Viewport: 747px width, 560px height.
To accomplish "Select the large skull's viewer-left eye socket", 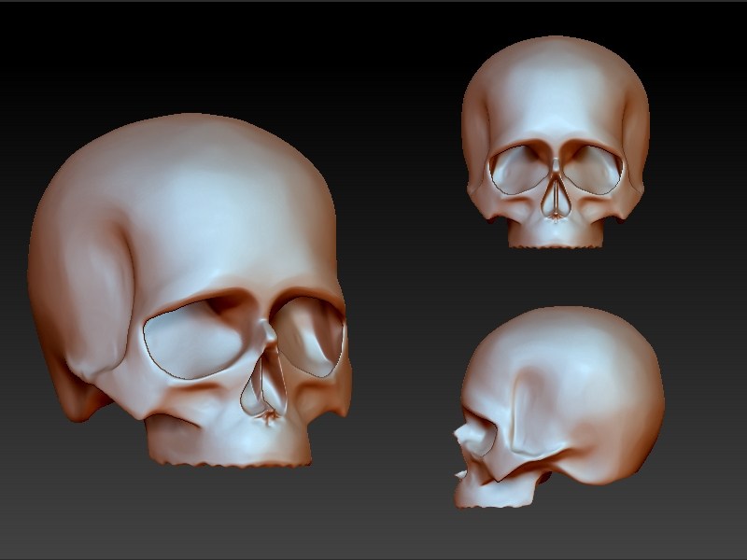I will pyautogui.click(x=193, y=341).
